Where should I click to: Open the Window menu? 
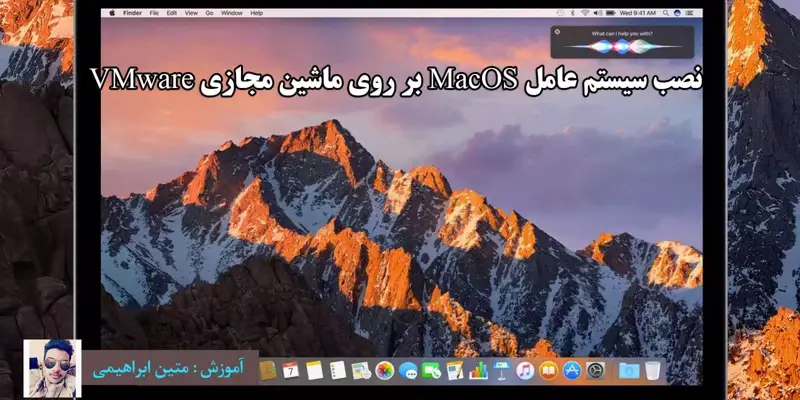232,13
